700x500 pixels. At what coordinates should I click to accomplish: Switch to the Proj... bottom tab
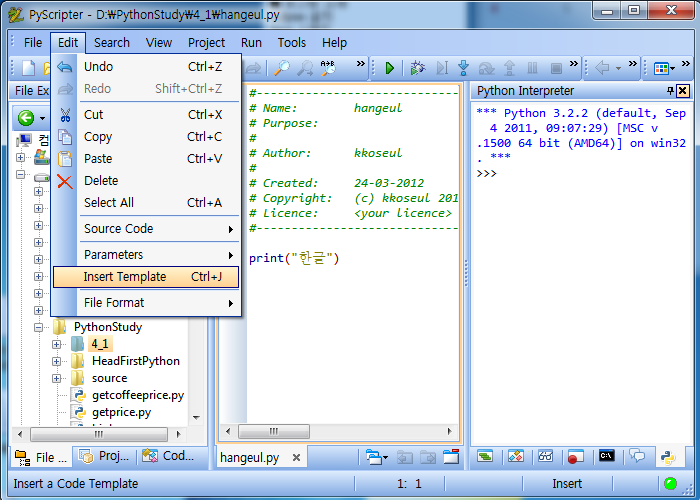click(x=104, y=456)
